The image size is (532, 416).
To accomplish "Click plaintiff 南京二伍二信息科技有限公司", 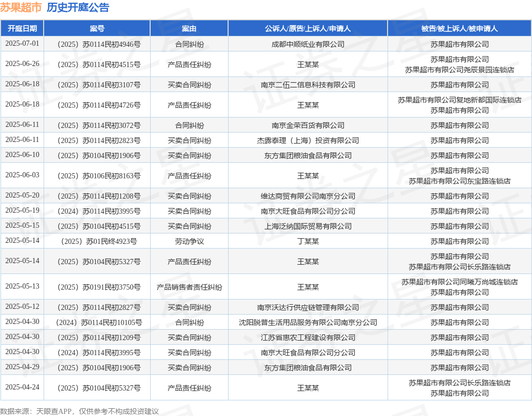I will pyautogui.click(x=308, y=85).
